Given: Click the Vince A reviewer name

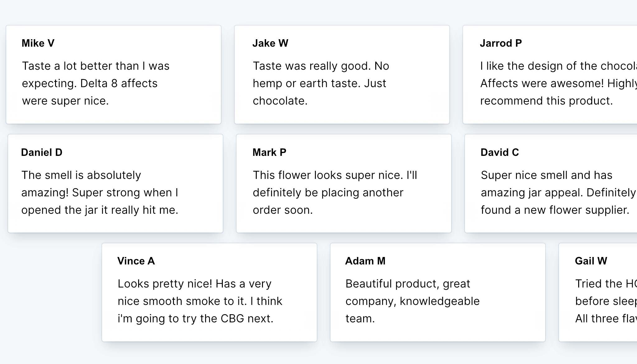Looking at the screenshot, I should (136, 261).
